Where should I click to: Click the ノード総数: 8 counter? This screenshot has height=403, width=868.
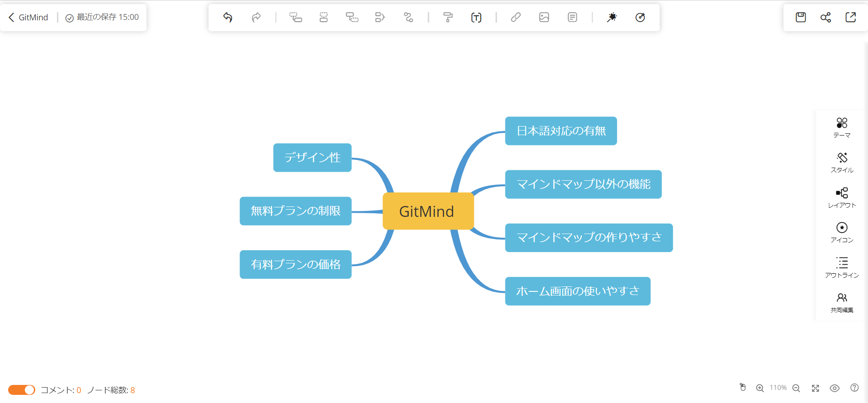(x=111, y=390)
